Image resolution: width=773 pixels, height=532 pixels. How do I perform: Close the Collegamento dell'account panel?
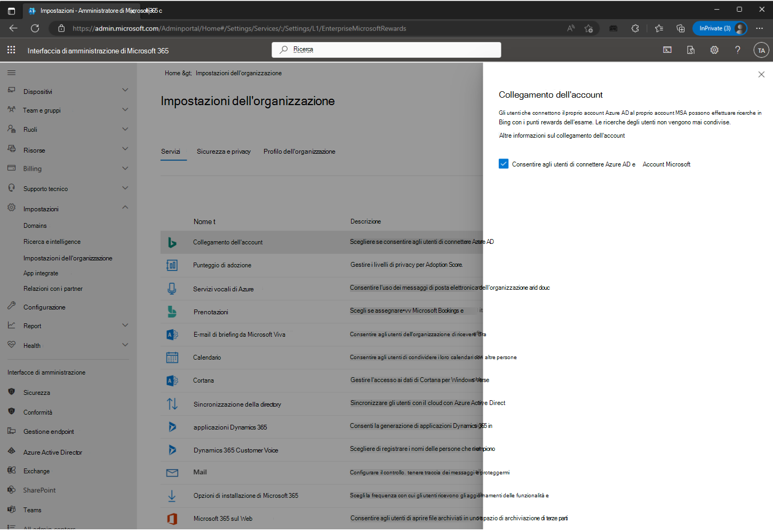tap(761, 75)
